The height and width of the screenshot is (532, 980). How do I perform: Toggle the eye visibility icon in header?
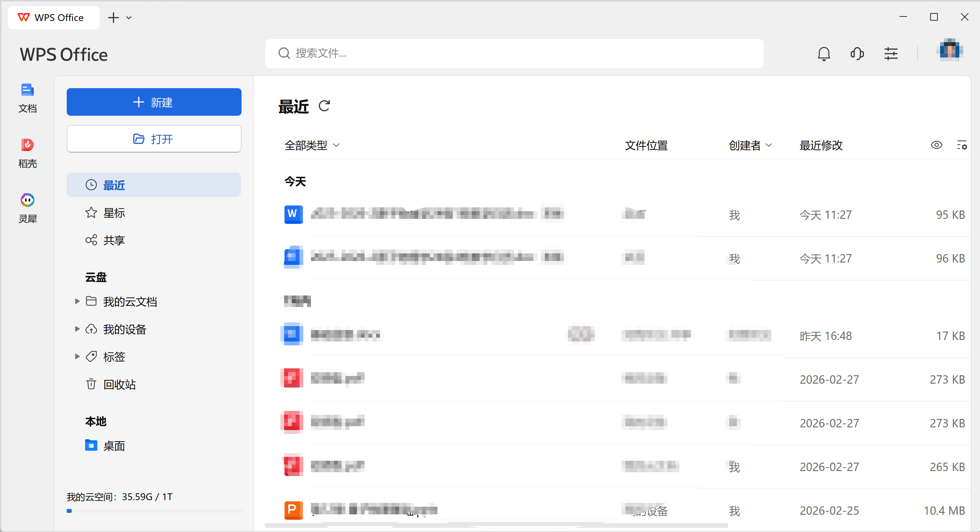936,145
